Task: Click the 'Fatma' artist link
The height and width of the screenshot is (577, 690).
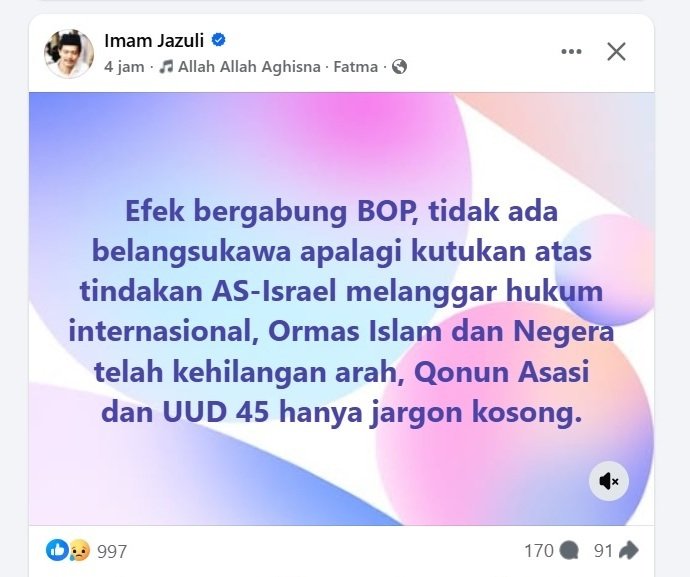Action: point(356,67)
